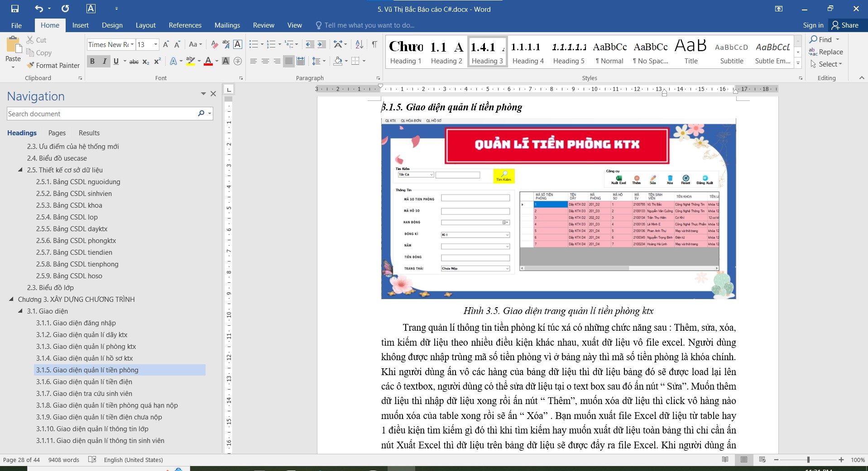
Task: Sort the selected paragraphs
Action: point(359,44)
